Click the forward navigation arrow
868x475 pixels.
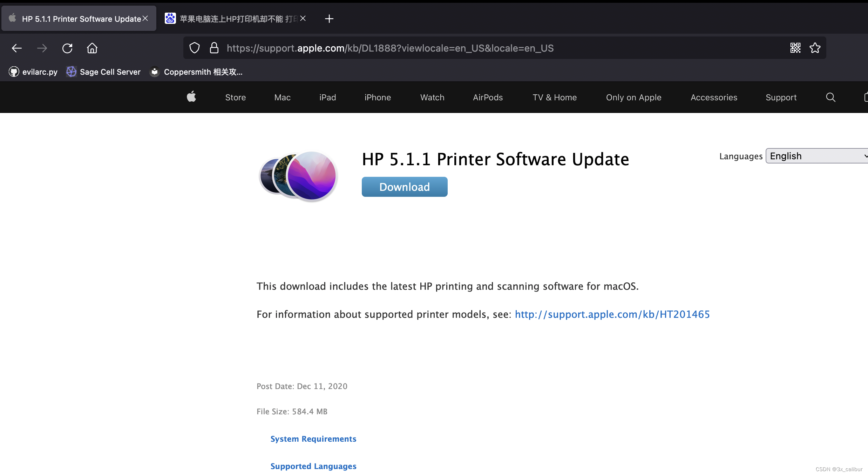tap(42, 48)
